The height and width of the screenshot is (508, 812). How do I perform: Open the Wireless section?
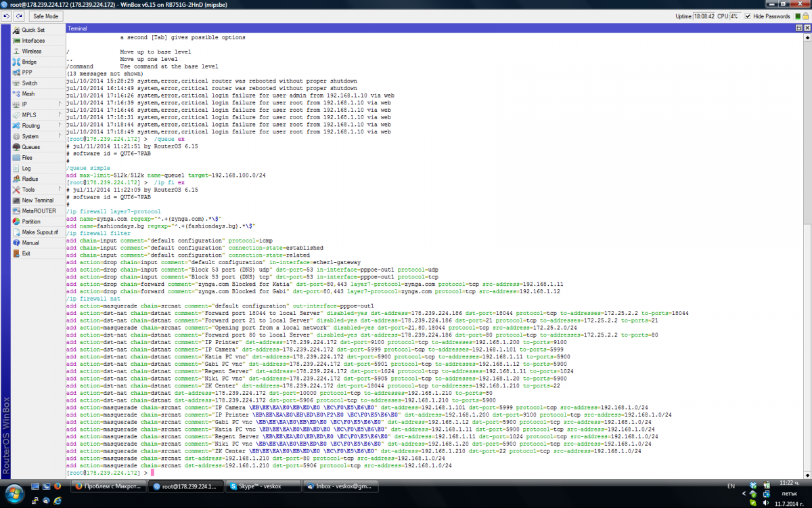31,51
